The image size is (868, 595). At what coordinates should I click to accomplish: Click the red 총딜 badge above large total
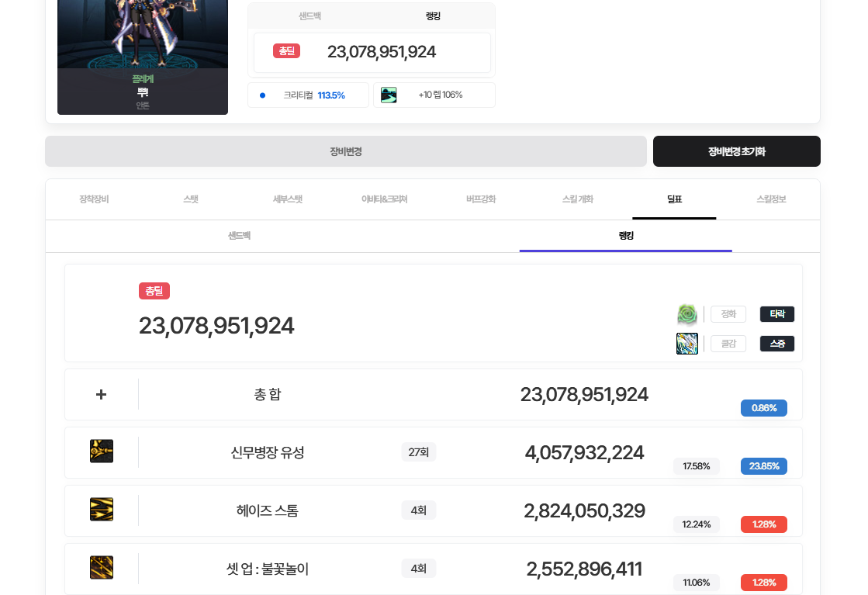point(154,291)
